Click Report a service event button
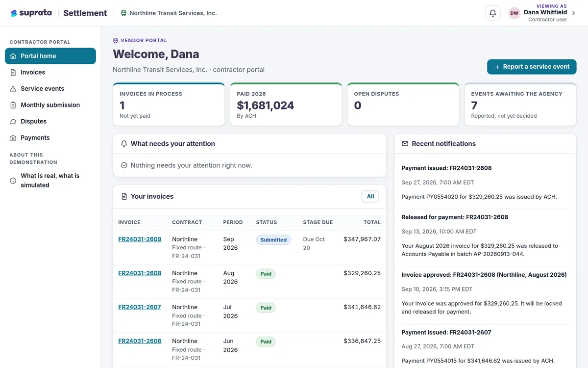 click(x=532, y=67)
